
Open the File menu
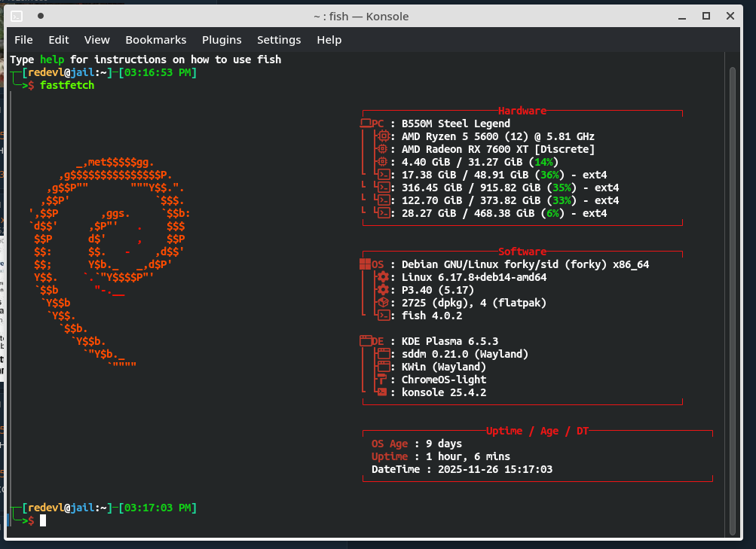coord(23,40)
